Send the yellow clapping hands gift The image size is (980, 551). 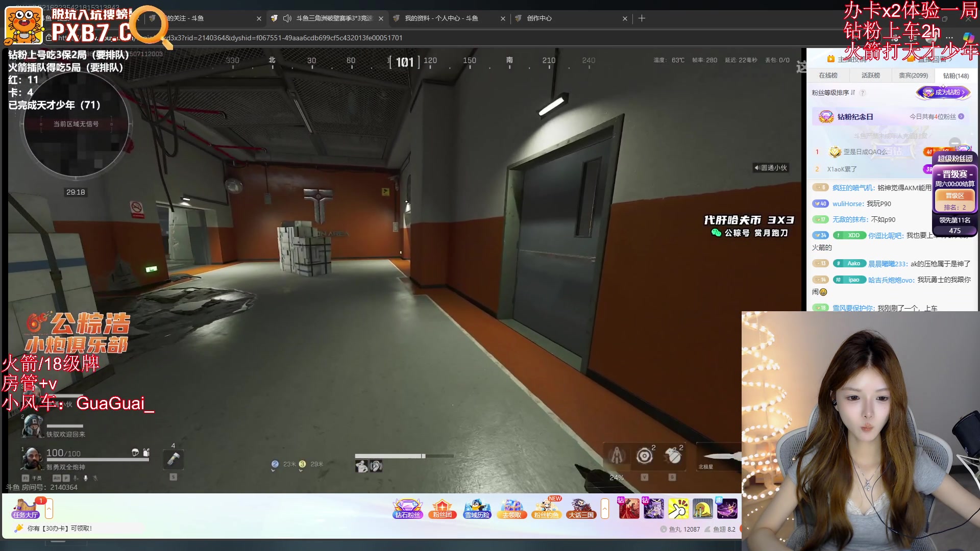(678, 508)
